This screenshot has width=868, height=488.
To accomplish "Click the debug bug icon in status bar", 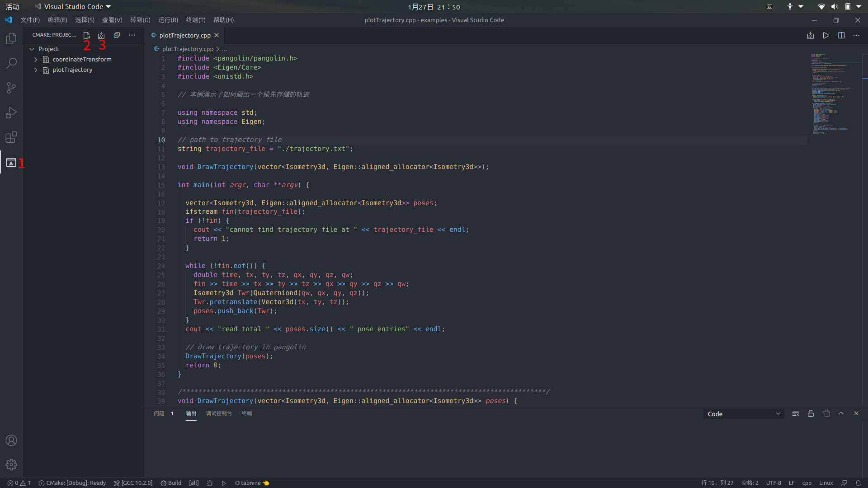I will point(210,483).
